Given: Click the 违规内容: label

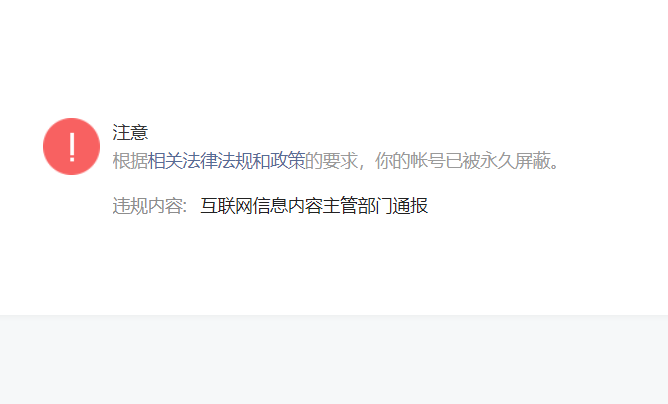Looking at the screenshot, I should [150, 206].
